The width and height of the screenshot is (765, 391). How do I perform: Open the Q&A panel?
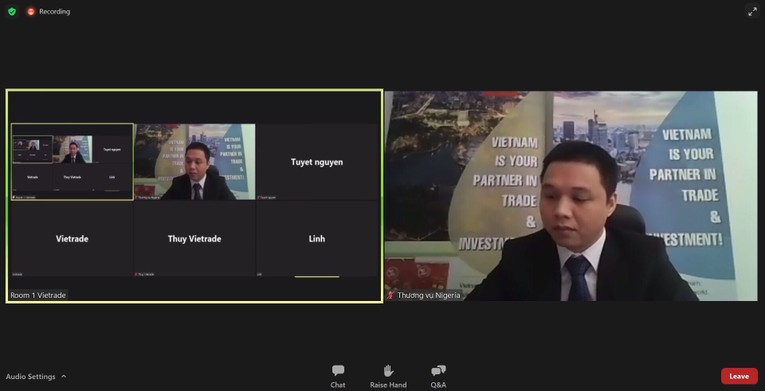(438, 376)
